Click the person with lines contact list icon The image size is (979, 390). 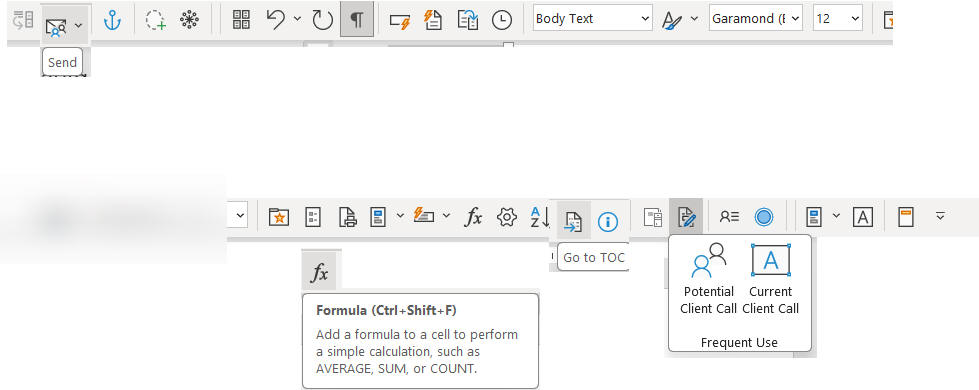coord(729,217)
